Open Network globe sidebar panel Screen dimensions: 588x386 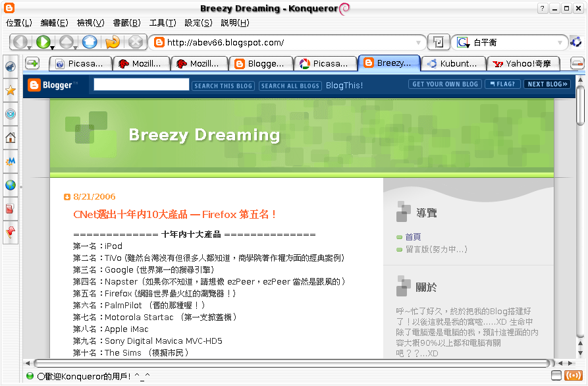point(11,185)
